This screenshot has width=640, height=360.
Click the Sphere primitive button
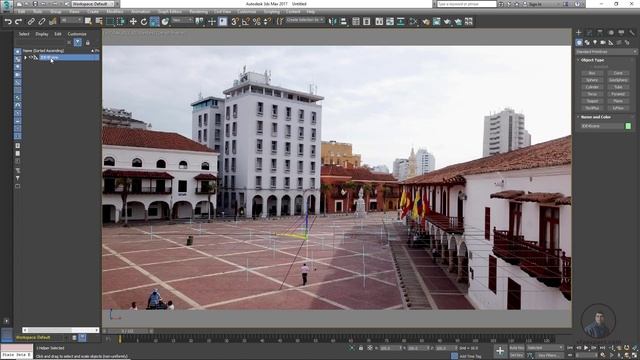pos(592,80)
